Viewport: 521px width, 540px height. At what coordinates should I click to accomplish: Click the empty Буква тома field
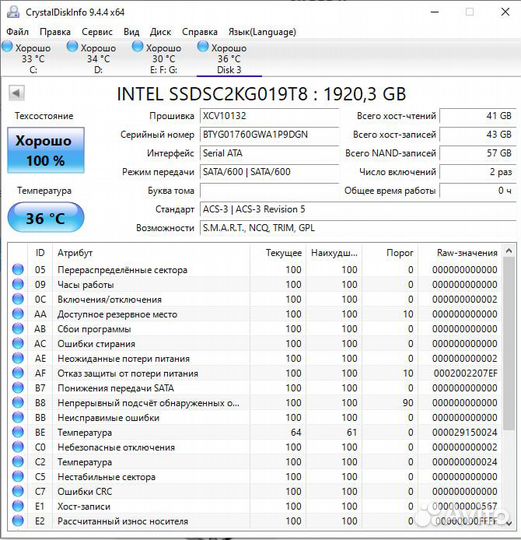(x=269, y=190)
